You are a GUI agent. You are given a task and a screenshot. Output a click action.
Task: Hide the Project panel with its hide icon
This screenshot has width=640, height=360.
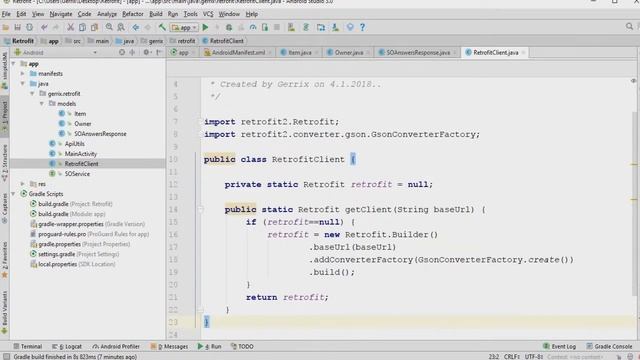coord(159,52)
